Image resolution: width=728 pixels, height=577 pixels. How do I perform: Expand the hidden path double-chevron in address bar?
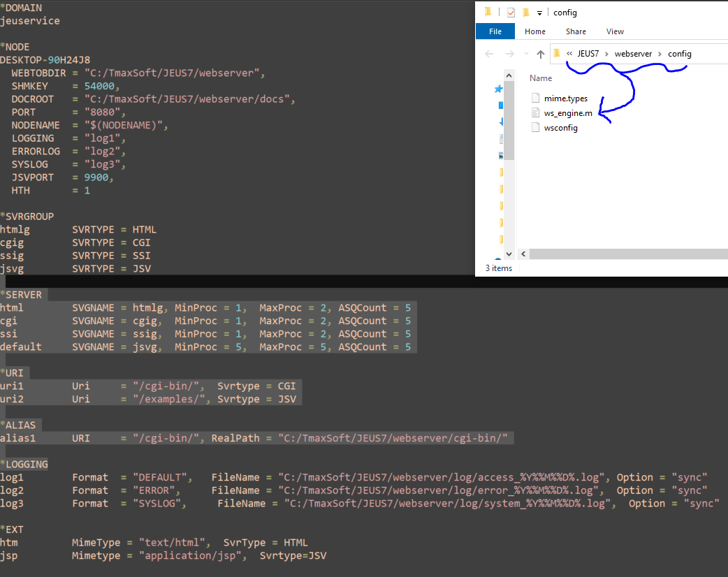(x=569, y=53)
